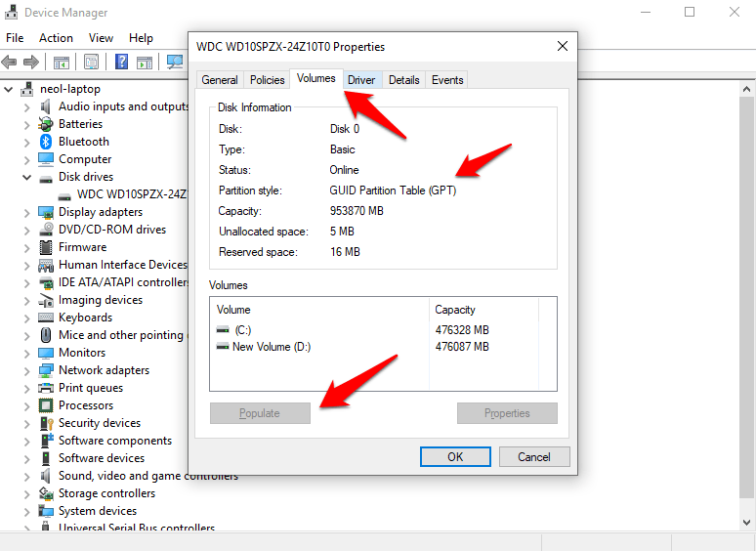
Task: Click the Security devices key icon
Action: pos(46,423)
